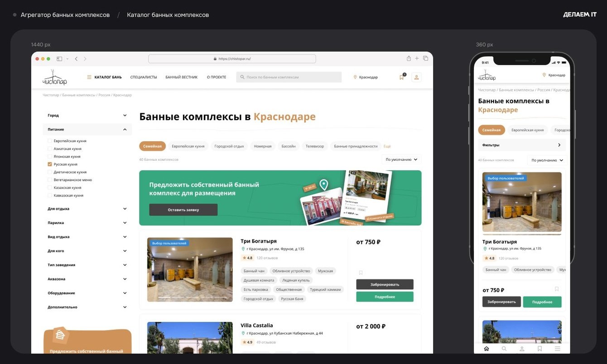Tap the mobile Подробнее button
The height and width of the screenshot is (364, 607).
coord(542,302)
